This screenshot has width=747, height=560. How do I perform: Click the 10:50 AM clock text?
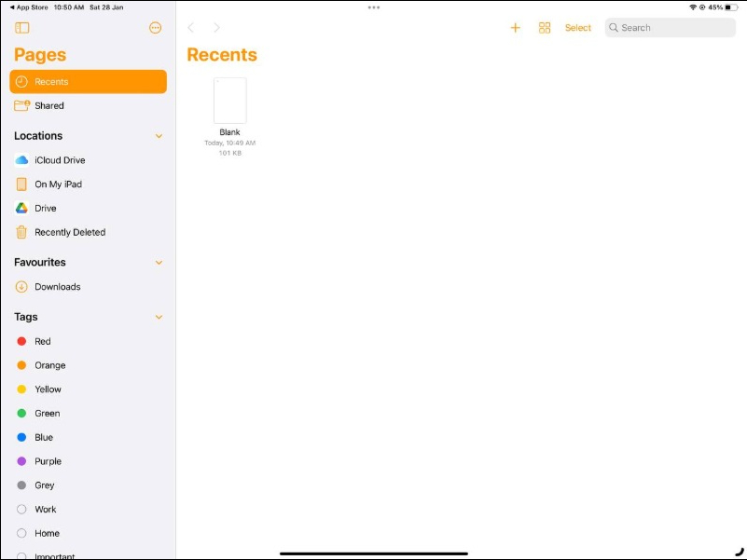(69, 7)
